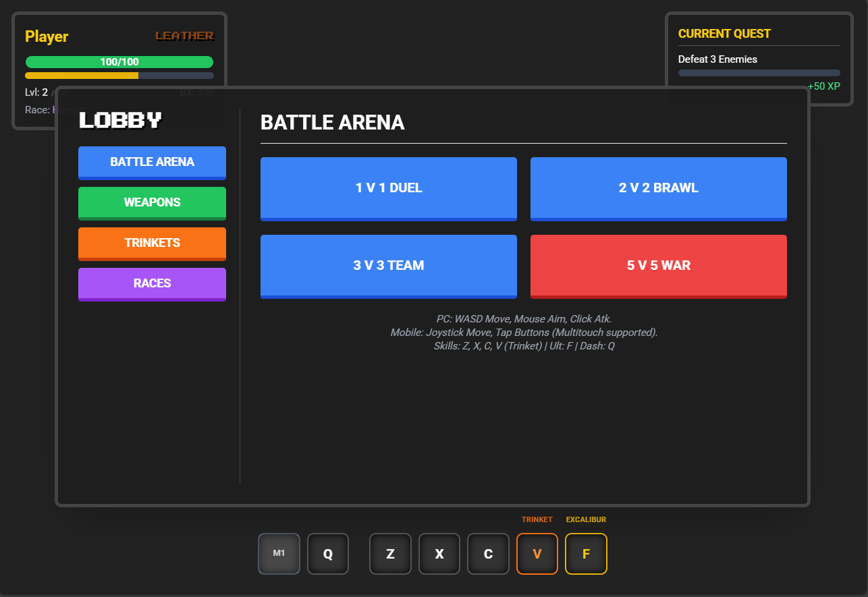The height and width of the screenshot is (597, 868).
Task: Click the Mobile joystick controls hint
Action: click(524, 332)
